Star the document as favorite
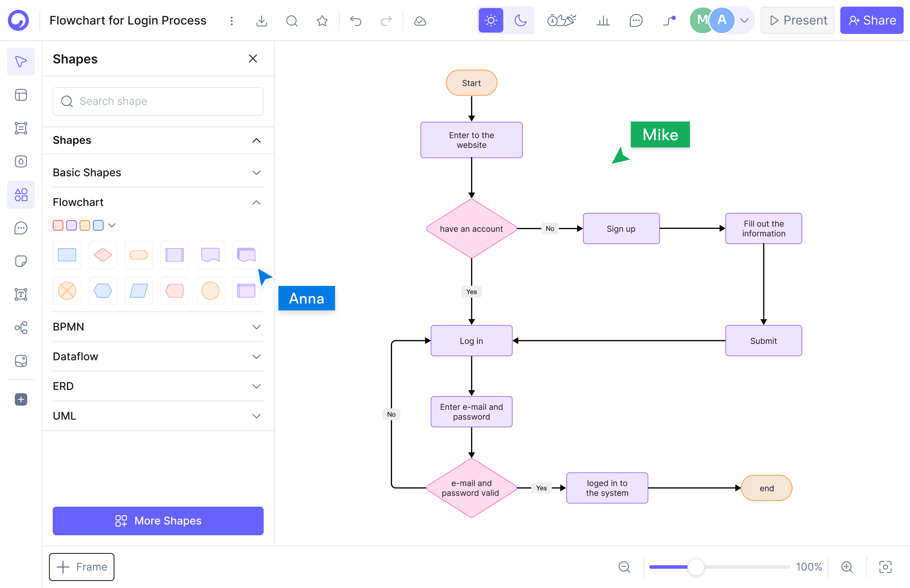 click(x=322, y=21)
